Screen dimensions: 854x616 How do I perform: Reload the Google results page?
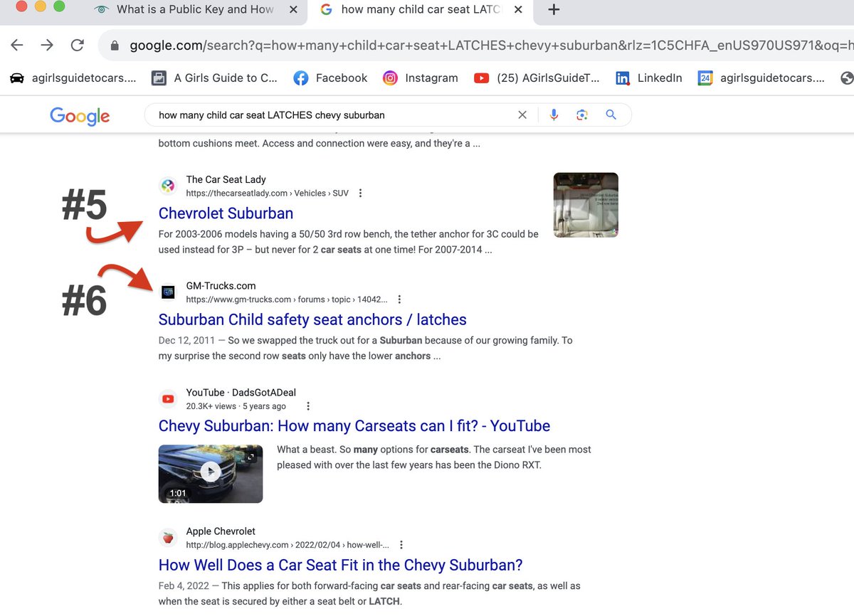click(78, 46)
